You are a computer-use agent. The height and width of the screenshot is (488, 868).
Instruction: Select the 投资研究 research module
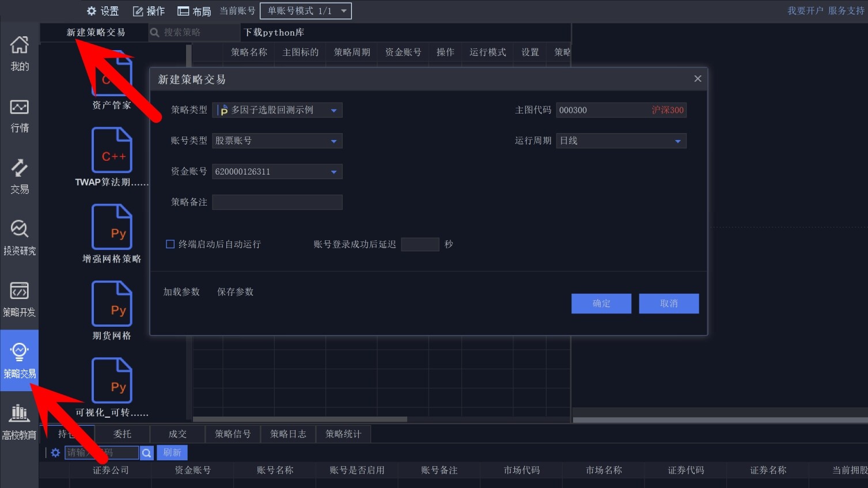[20, 236]
